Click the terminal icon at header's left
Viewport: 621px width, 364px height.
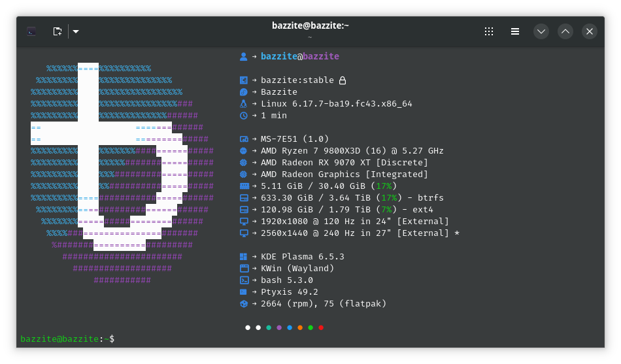(31, 31)
